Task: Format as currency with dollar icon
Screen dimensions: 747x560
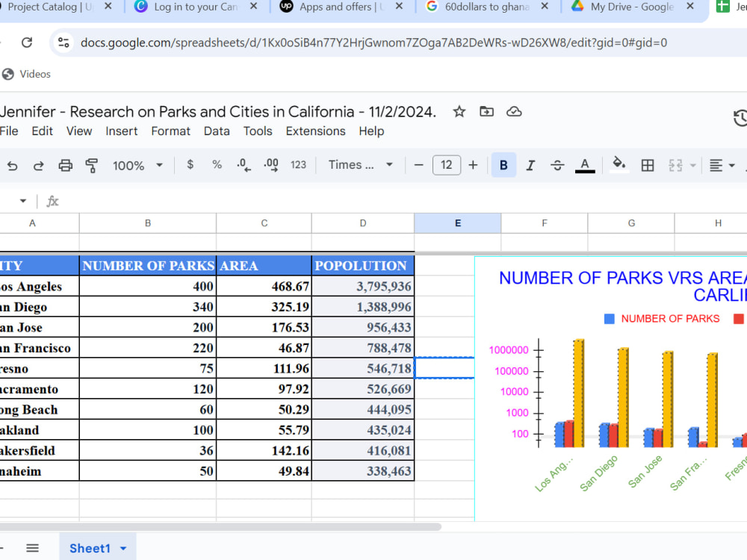Action: [x=190, y=165]
